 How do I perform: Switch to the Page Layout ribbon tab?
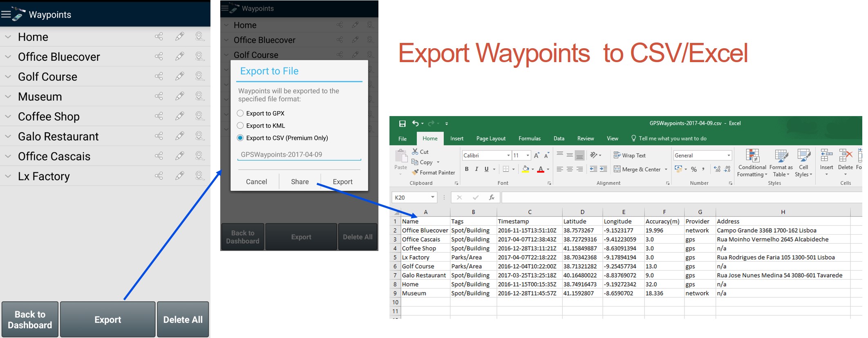pyautogui.click(x=491, y=139)
